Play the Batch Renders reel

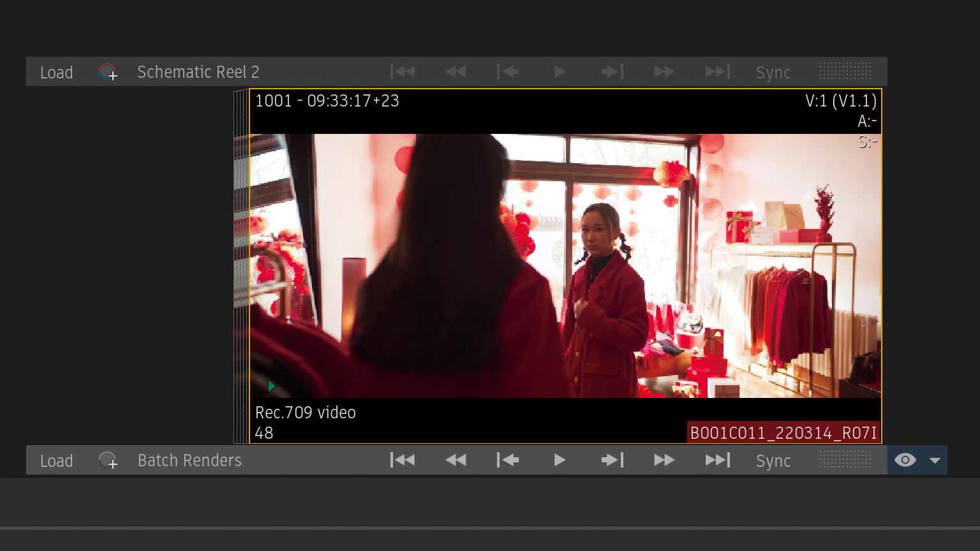560,460
